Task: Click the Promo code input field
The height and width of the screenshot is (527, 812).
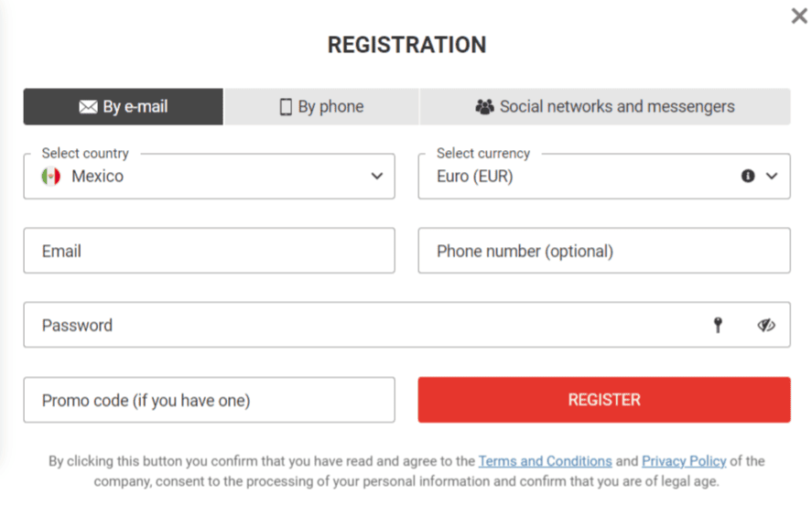Action: pos(209,400)
